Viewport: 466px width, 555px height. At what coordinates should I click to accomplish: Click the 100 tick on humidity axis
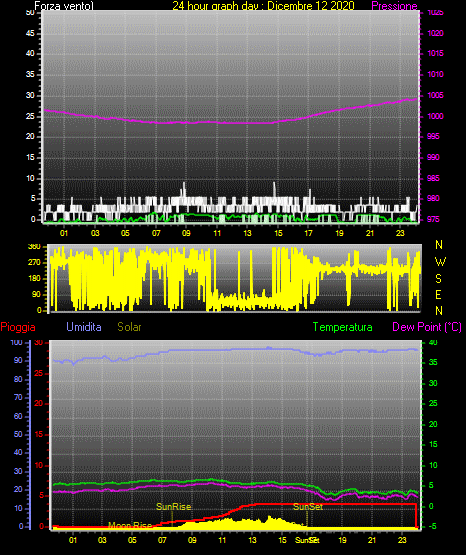pos(16,342)
